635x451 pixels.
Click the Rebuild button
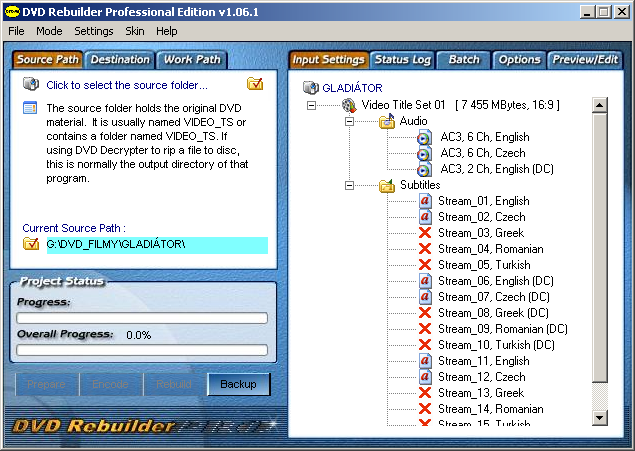[174, 384]
